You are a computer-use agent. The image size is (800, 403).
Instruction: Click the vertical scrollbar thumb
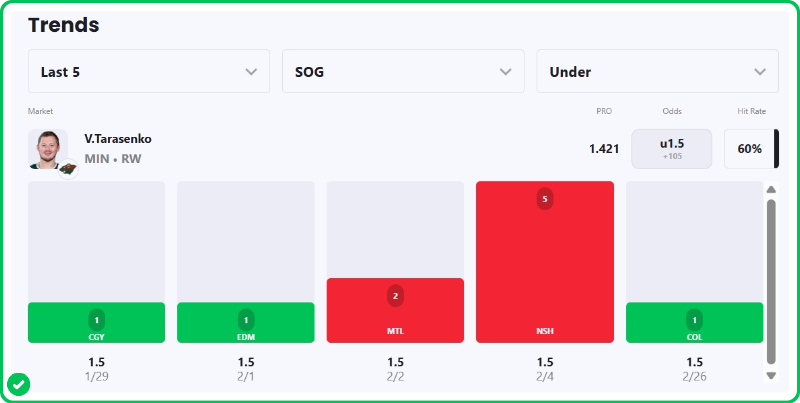point(771,280)
